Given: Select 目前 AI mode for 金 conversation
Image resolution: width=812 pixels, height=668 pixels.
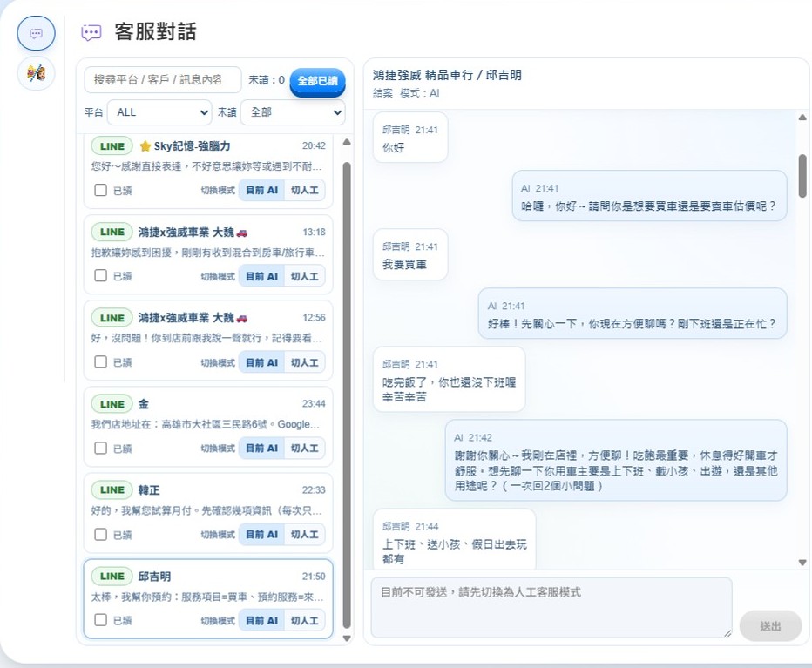Looking at the screenshot, I should (261, 449).
